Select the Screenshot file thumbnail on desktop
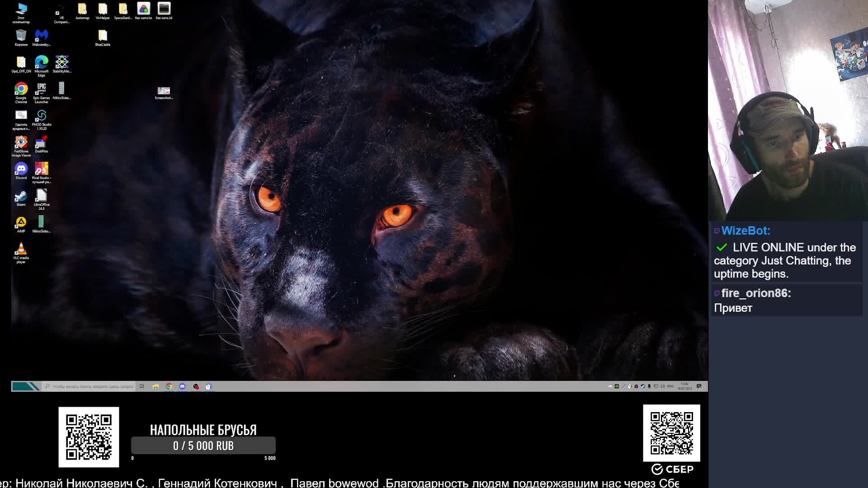 (164, 91)
